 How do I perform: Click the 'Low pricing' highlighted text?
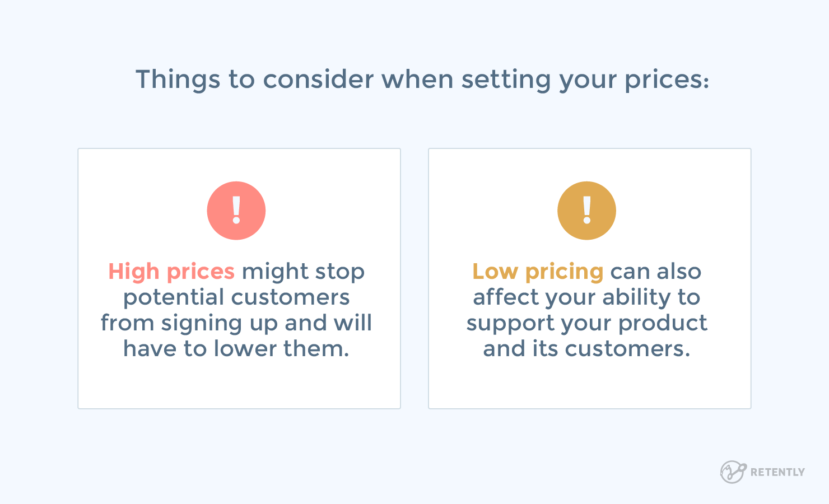coord(538,272)
